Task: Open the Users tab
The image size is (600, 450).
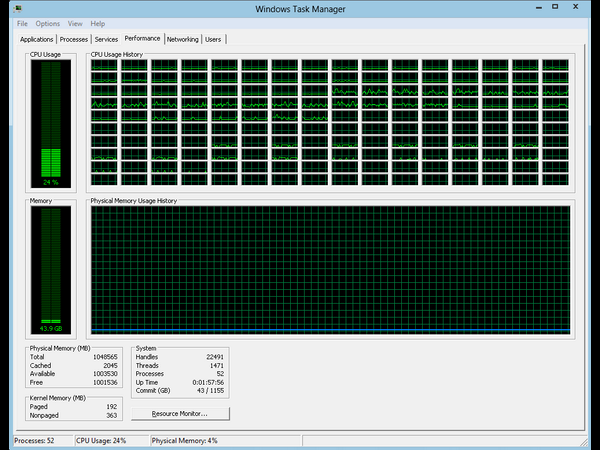Action: (x=213, y=39)
